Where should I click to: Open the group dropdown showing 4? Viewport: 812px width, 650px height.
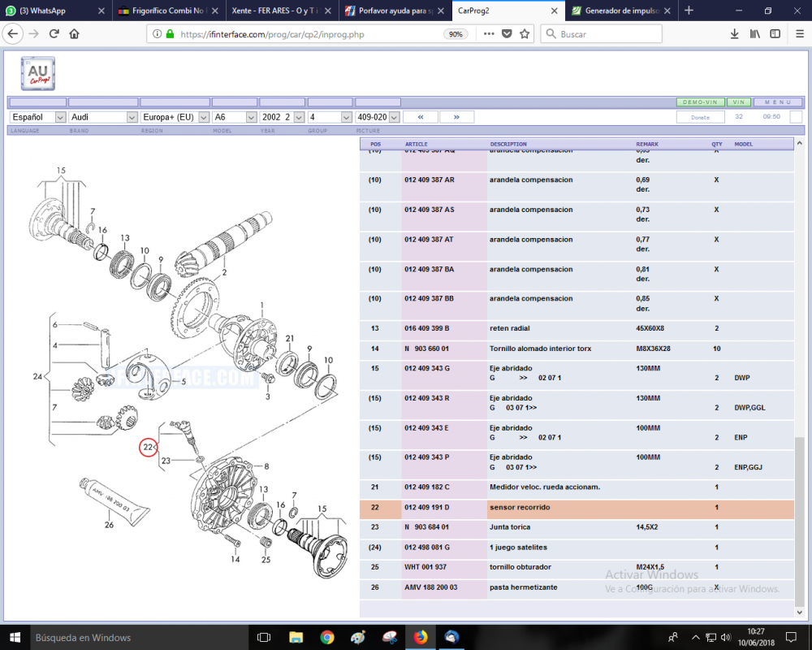point(330,117)
